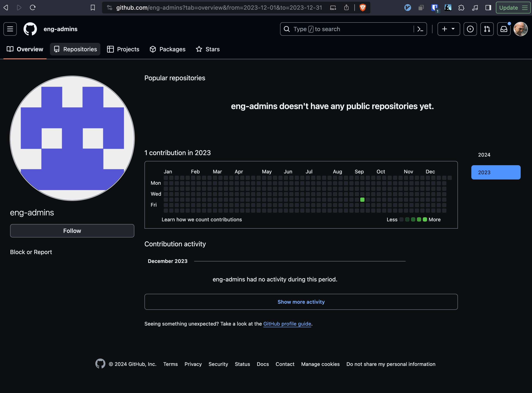Follow the eng-admins user

click(72, 231)
